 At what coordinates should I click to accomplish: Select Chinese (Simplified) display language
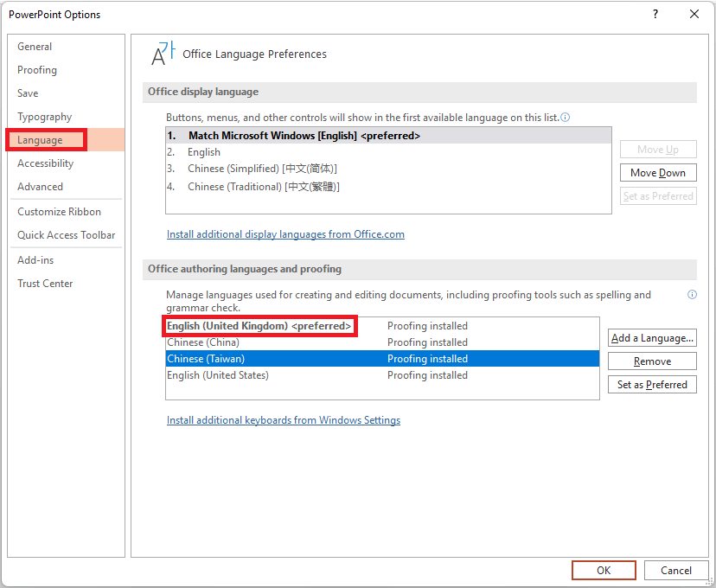388,169
